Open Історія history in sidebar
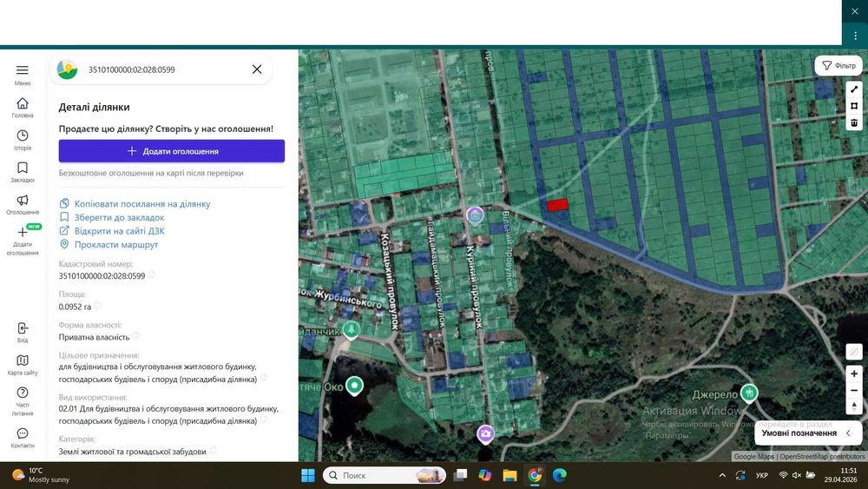Screen dimensions: 868x489 (x=23, y=140)
